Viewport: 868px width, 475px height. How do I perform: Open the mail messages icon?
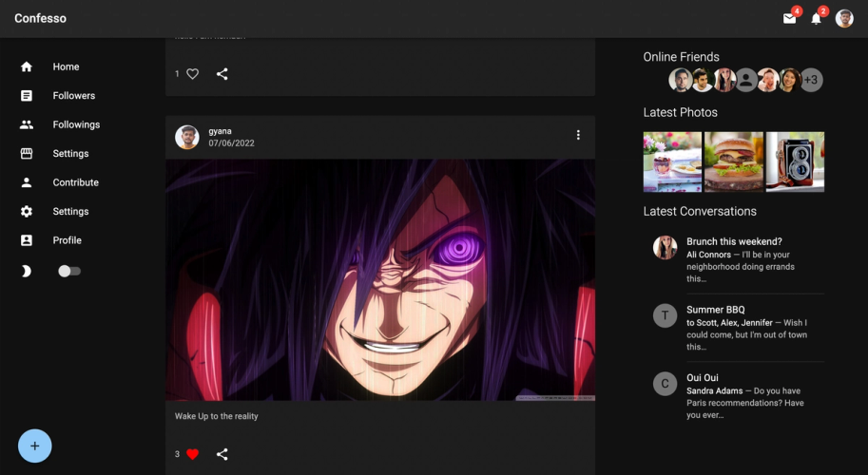789,19
